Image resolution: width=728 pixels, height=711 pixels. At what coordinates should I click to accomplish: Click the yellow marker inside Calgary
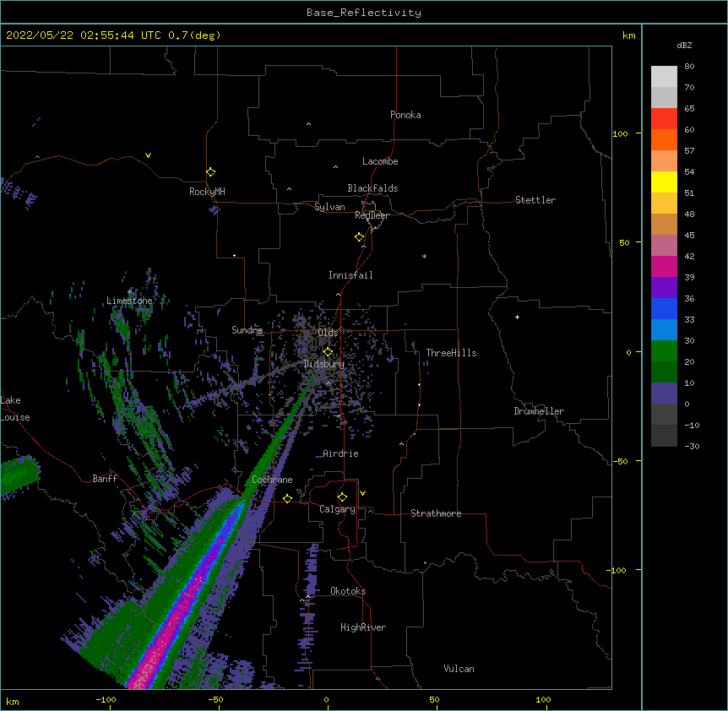(342, 497)
